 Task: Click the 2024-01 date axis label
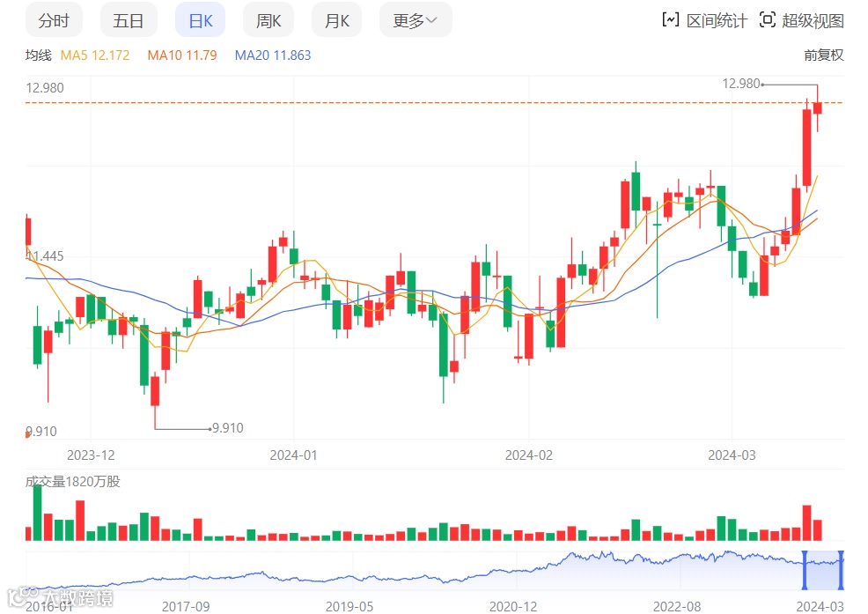click(x=293, y=455)
